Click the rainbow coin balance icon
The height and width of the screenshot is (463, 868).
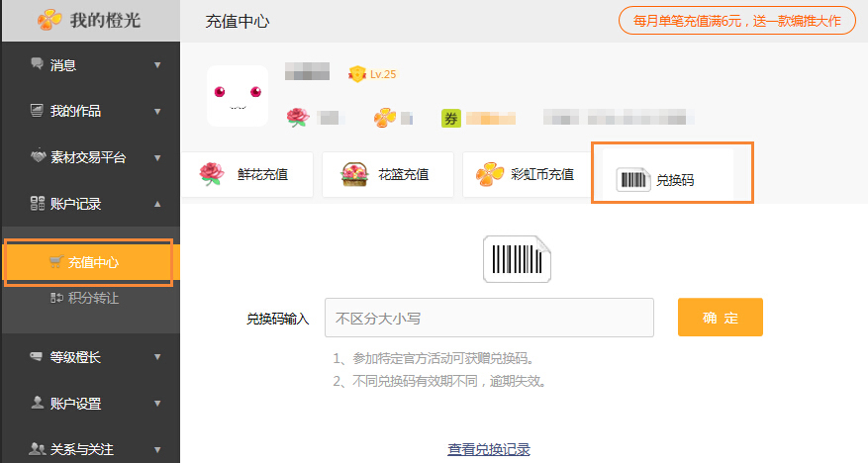coord(385,119)
